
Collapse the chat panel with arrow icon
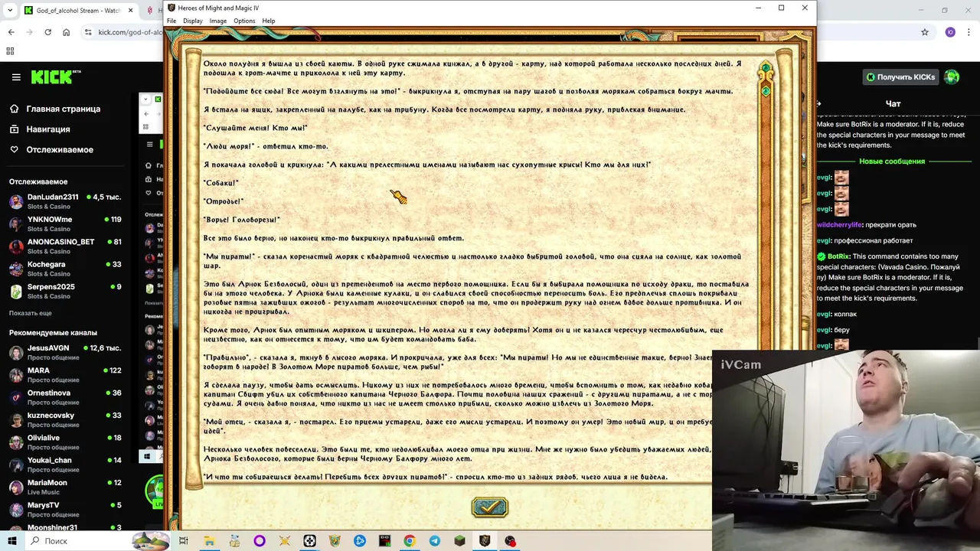point(819,103)
